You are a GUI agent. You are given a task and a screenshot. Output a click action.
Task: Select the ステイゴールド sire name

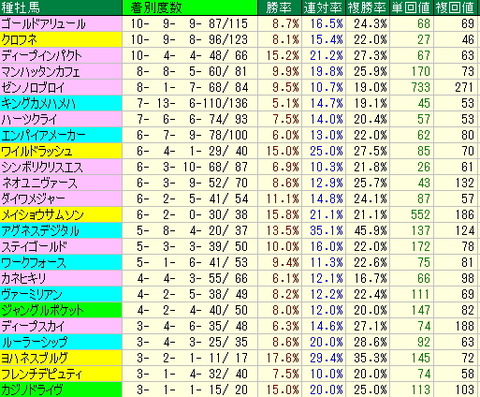pos(34,247)
